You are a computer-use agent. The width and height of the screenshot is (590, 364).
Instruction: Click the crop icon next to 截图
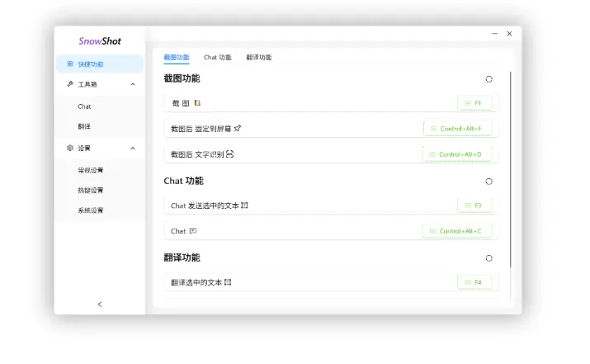coord(197,103)
